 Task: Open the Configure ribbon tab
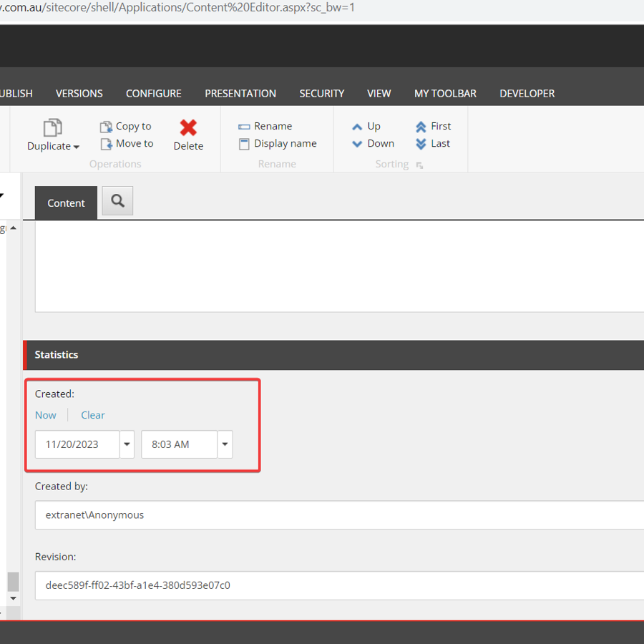click(154, 94)
